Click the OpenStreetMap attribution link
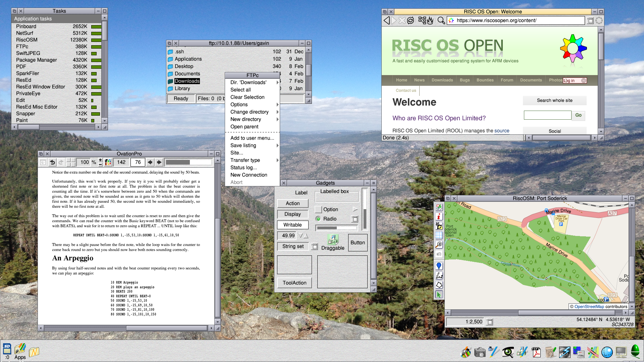This screenshot has width=644, height=362. pos(589,307)
